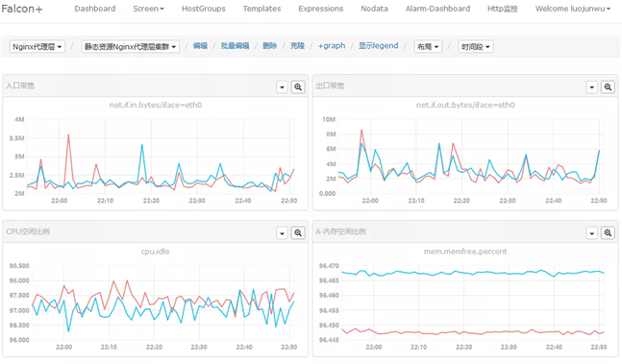This screenshot has width=622, height=364.
Task: Click the 编辑 edit link
Action: (x=200, y=46)
